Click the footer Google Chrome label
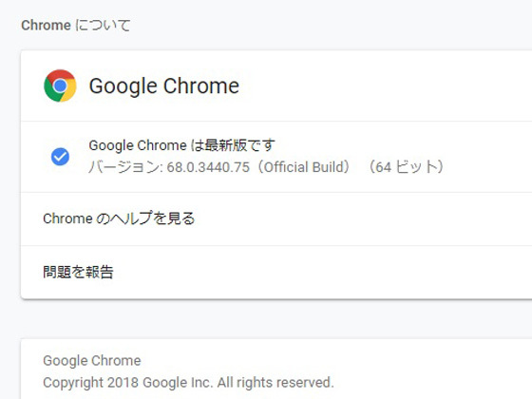532x399 pixels. point(92,361)
